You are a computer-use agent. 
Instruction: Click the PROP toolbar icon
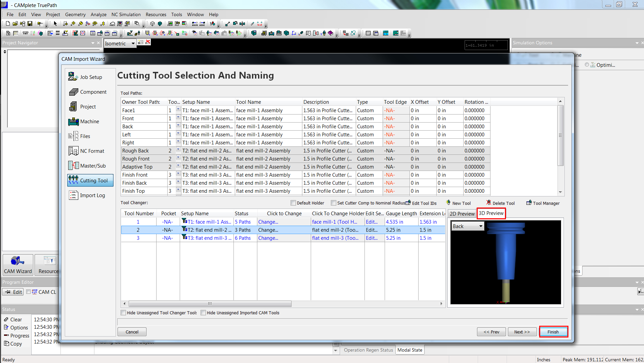click(170, 24)
